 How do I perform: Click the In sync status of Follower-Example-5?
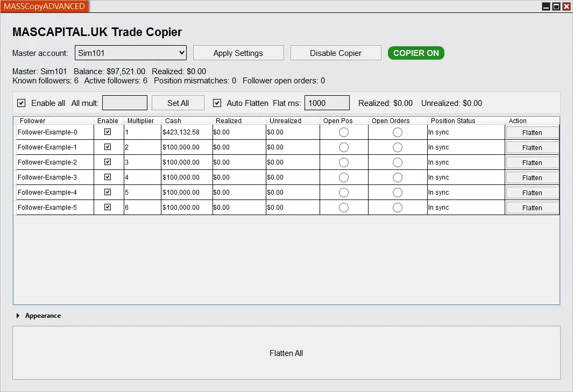(x=466, y=208)
